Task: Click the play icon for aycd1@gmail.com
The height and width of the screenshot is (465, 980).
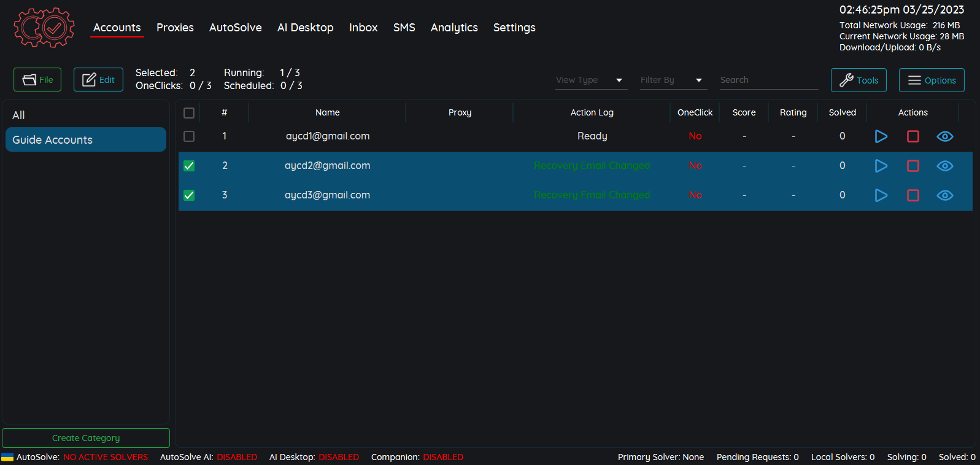Action: [x=881, y=136]
